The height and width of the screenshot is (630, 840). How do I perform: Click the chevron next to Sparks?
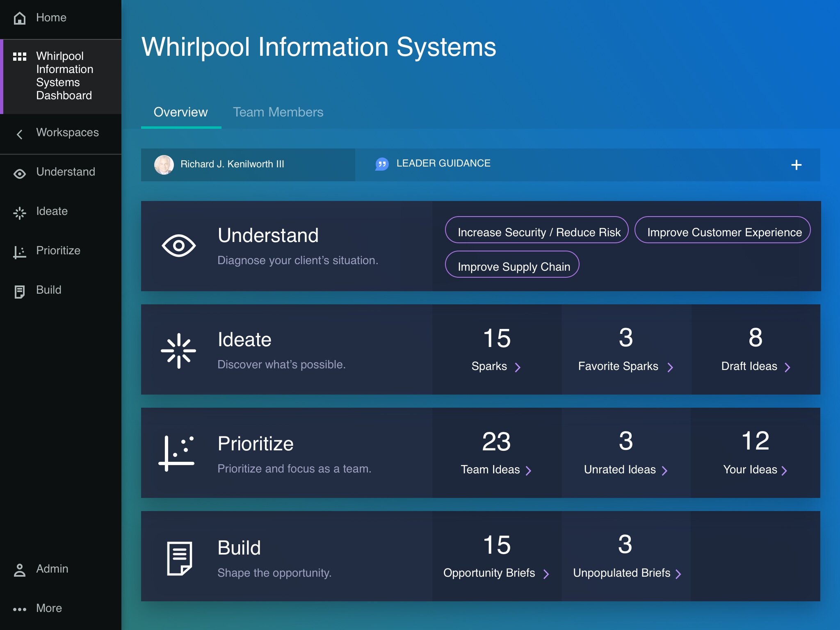click(518, 367)
